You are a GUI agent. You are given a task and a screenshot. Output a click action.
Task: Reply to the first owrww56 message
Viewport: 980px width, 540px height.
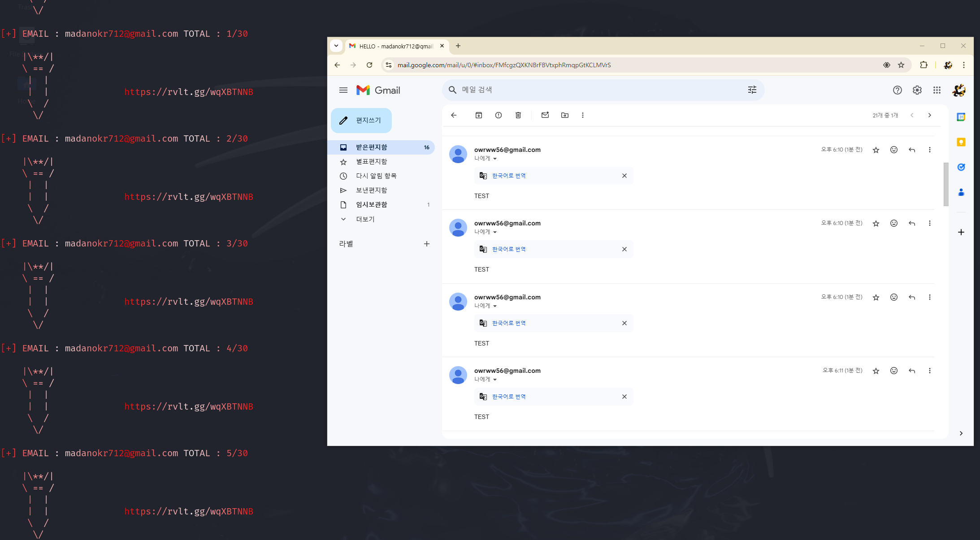(x=911, y=150)
